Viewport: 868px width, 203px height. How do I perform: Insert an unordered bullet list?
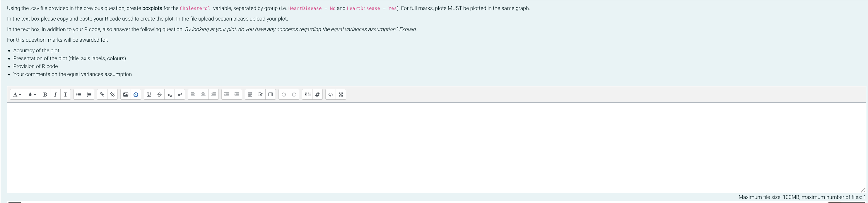tap(79, 94)
